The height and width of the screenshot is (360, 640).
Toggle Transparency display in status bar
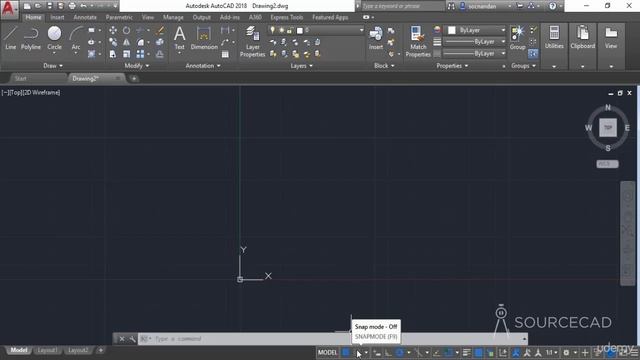(478, 353)
